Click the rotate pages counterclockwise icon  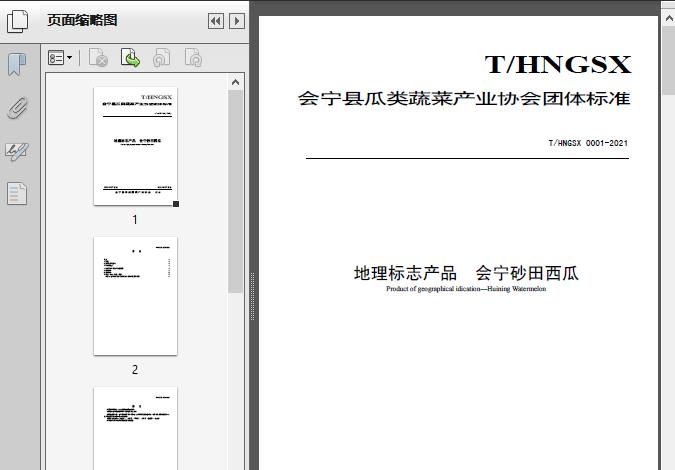tap(161, 58)
